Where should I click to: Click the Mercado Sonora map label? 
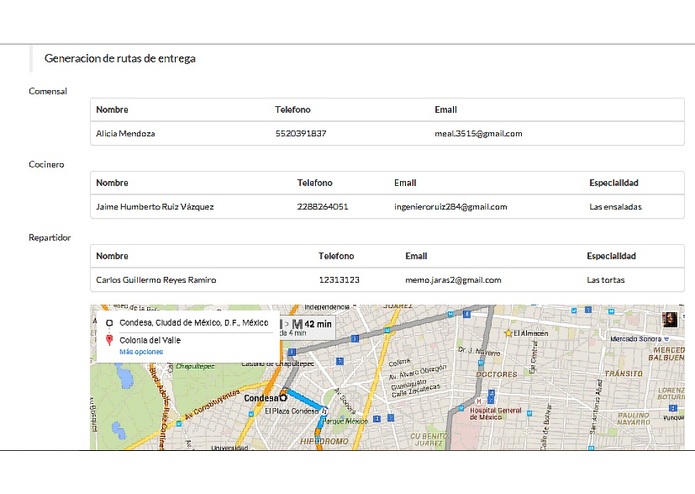point(636,339)
